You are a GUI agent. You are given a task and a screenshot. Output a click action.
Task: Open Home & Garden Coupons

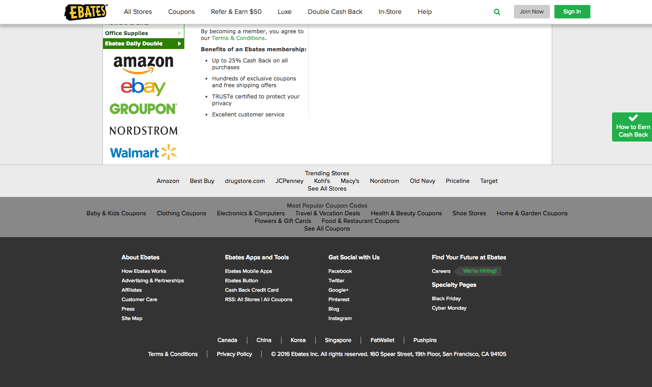[x=532, y=213]
